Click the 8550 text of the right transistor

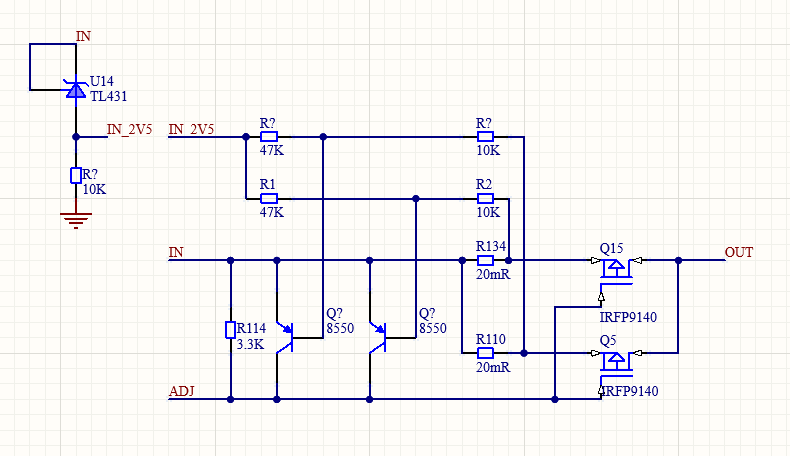coord(433,329)
